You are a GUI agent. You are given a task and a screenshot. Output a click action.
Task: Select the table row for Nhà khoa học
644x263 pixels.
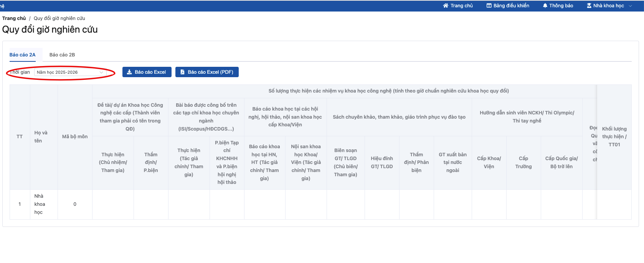[x=320, y=204]
